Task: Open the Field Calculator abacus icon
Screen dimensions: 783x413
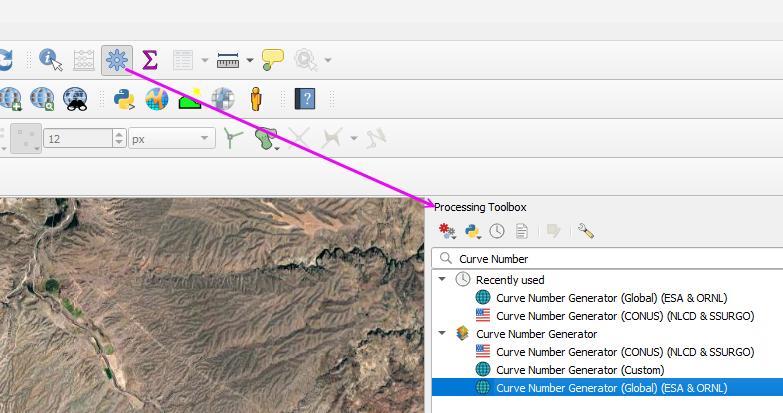Action: [x=84, y=61]
